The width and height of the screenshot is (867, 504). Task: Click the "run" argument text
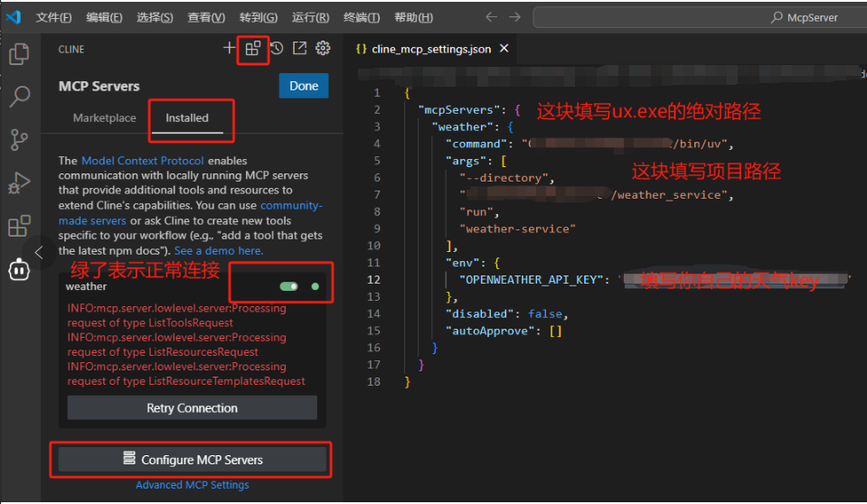[x=476, y=211]
